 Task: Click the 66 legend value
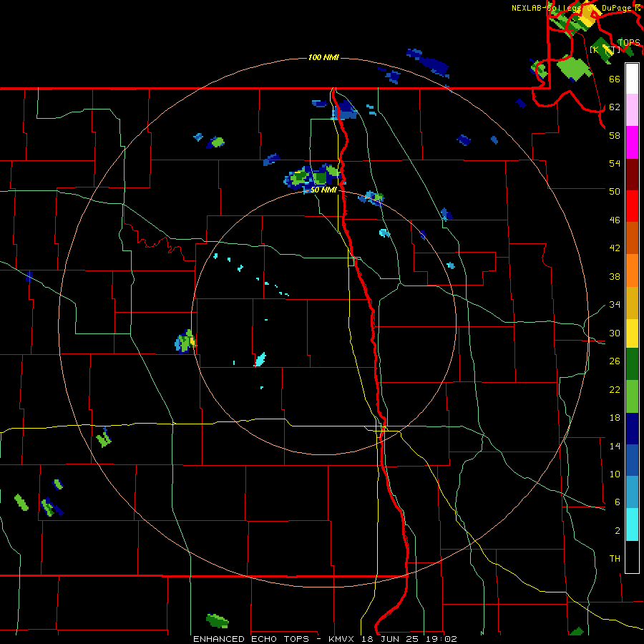(615, 79)
